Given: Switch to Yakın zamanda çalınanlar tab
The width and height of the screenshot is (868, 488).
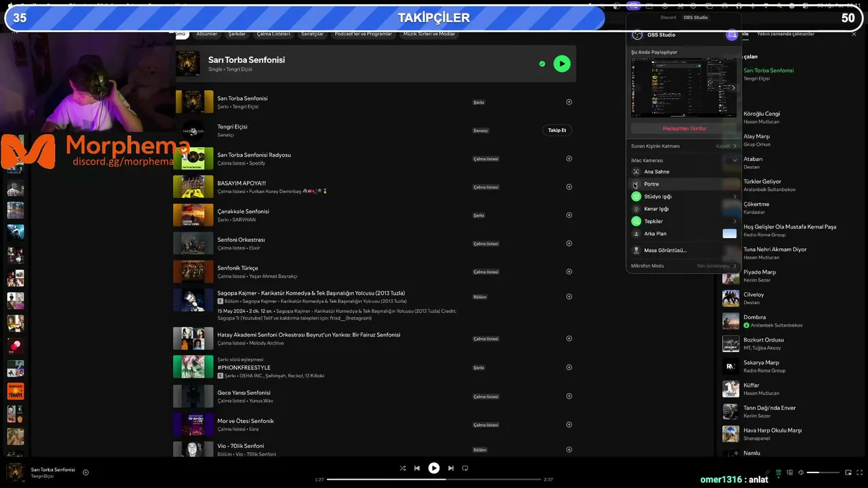Looking at the screenshot, I should point(785,34).
